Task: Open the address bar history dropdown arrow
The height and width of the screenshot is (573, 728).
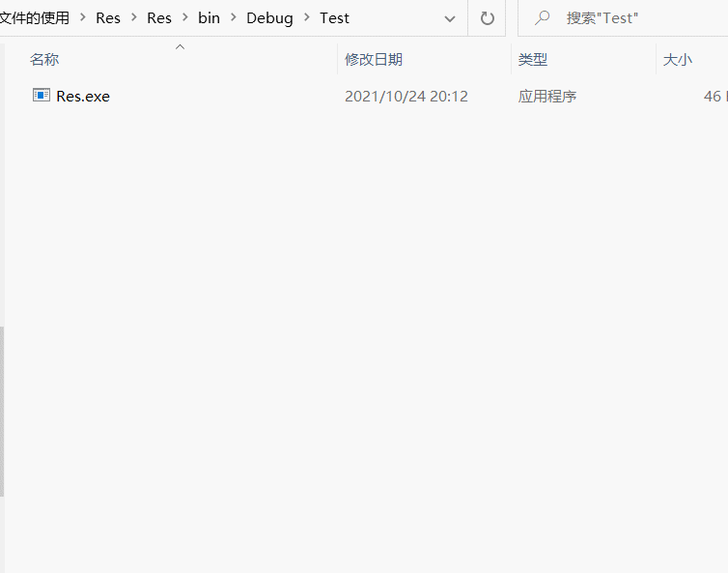Action: pyautogui.click(x=450, y=18)
